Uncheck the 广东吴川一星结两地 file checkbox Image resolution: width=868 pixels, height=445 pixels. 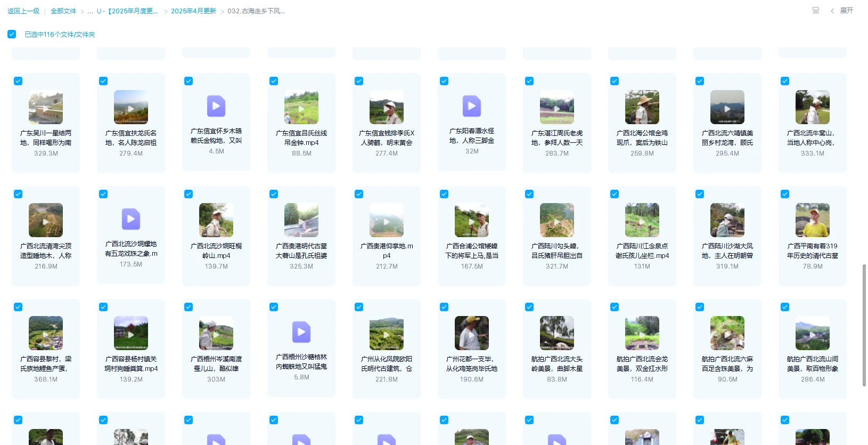tap(18, 81)
